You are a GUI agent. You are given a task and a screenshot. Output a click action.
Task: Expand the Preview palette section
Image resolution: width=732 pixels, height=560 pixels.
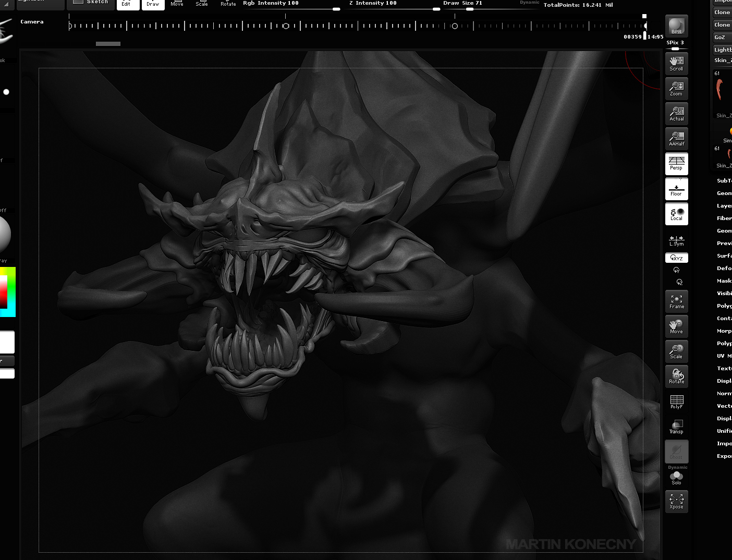(724, 243)
